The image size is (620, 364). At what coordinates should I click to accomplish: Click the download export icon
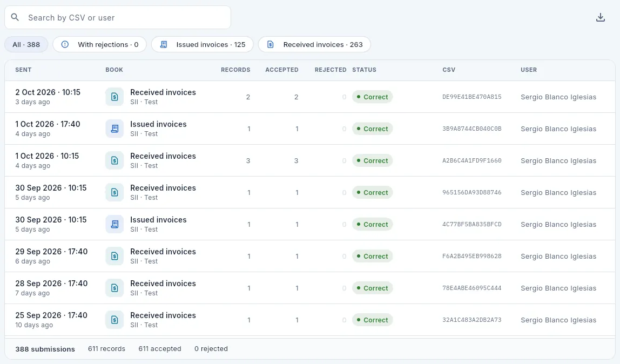[600, 17]
